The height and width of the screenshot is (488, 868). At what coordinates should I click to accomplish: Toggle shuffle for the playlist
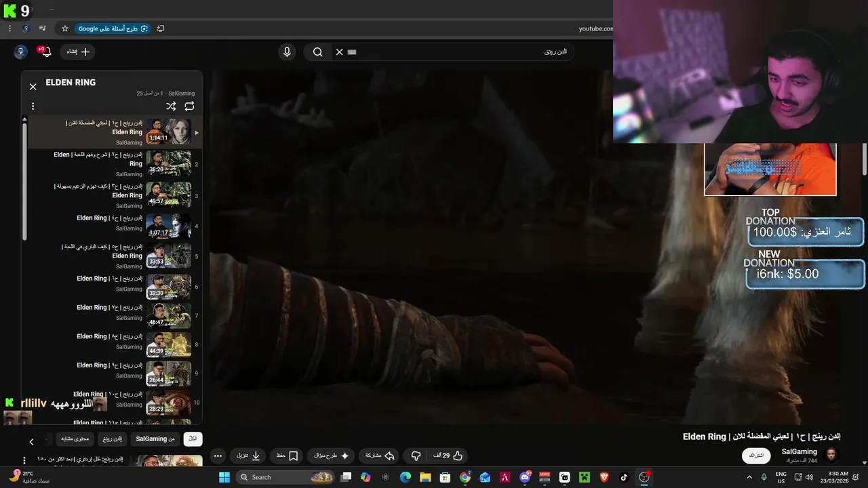[171, 106]
